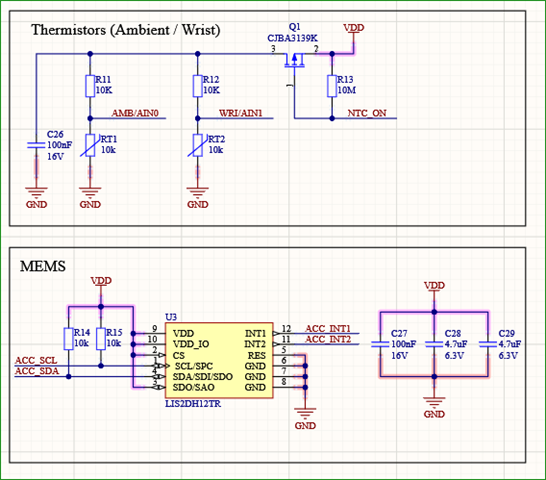This screenshot has height=480, width=546.
Task: Select the Q1 CJBA3139K MOSFET symbol
Action: point(294,60)
